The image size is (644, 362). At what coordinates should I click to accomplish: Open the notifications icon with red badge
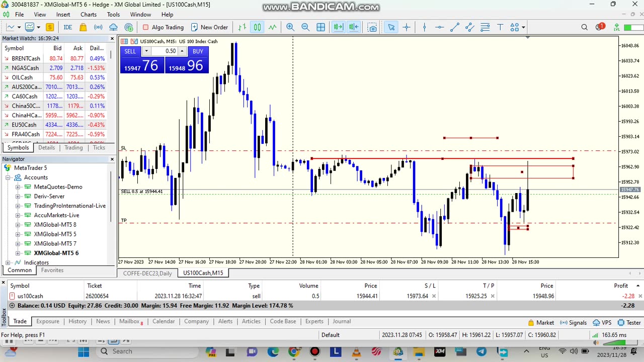click(x=600, y=27)
